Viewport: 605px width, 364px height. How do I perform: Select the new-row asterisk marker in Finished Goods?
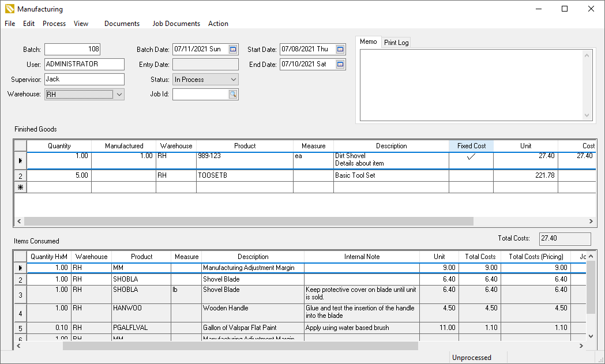tap(20, 187)
